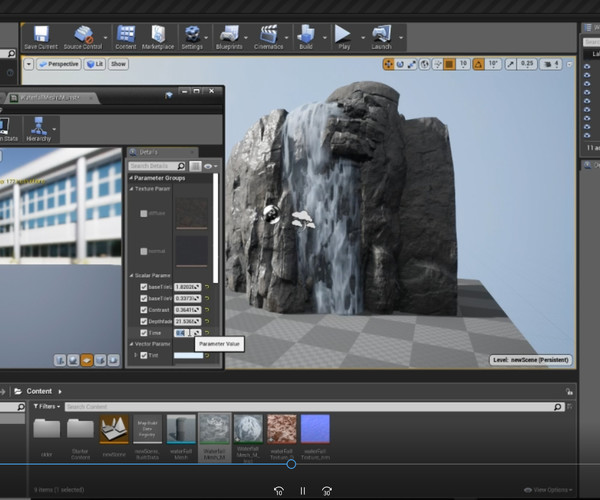Screen dimensions: 600x500
Task: Click the Launch toolbar icon
Action: (x=382, y=37)
